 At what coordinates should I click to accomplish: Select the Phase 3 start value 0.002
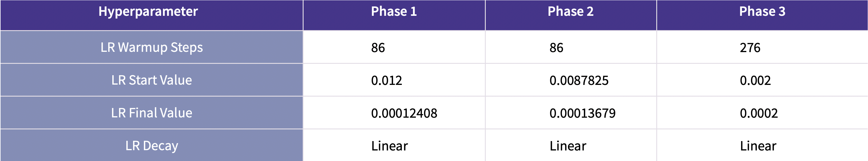tap(755, 81)
